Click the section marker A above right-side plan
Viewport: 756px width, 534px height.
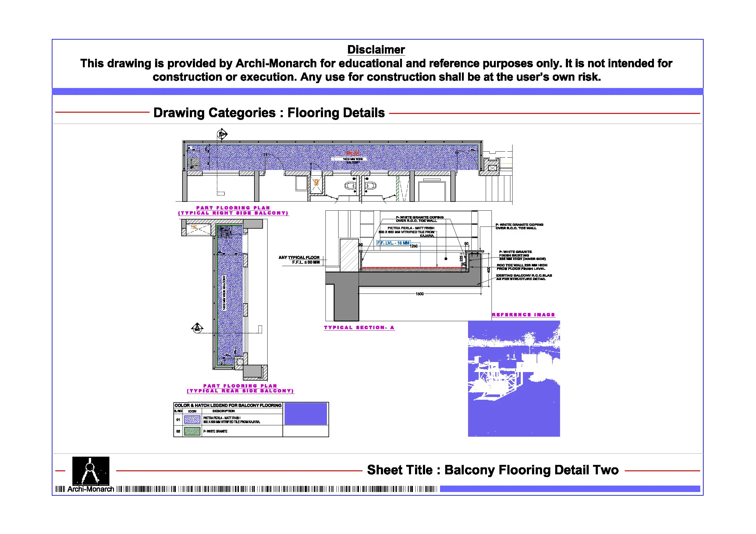[x=222, y=134]
